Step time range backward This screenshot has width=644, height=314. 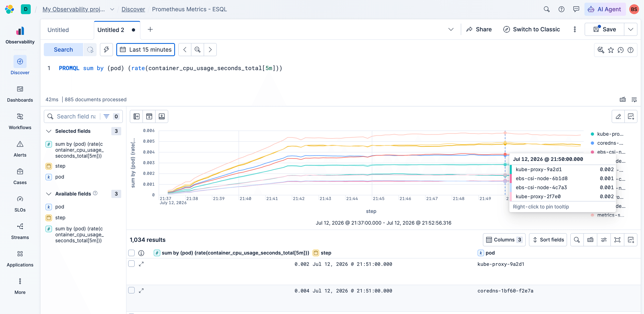(x=185, y=50)
